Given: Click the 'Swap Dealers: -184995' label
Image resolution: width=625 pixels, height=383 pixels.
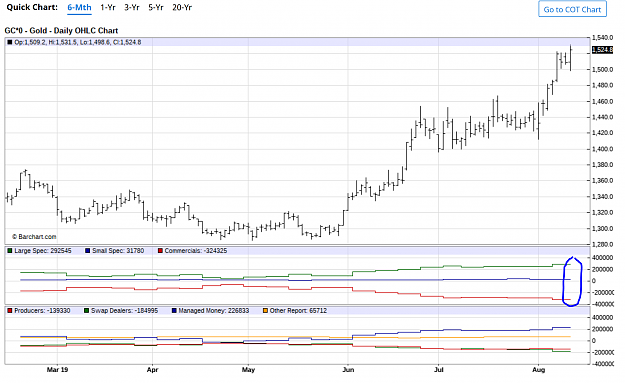Looking at the screenshot, I should pos(124,310).
